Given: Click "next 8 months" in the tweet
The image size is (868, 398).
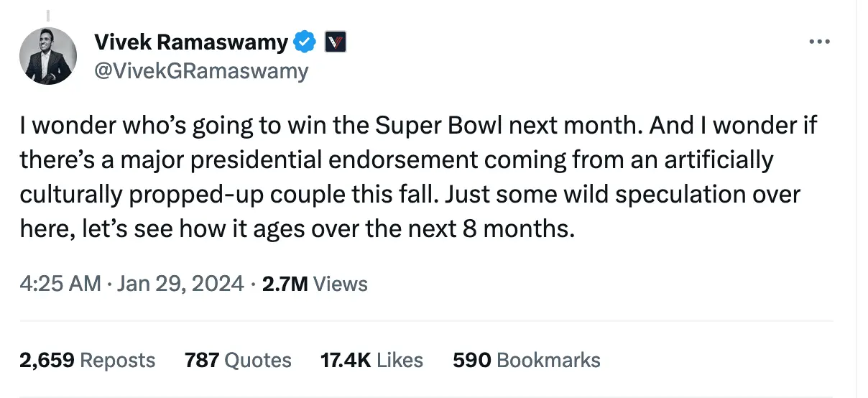Looking at the screenshot, I should (x=504, y=228).
